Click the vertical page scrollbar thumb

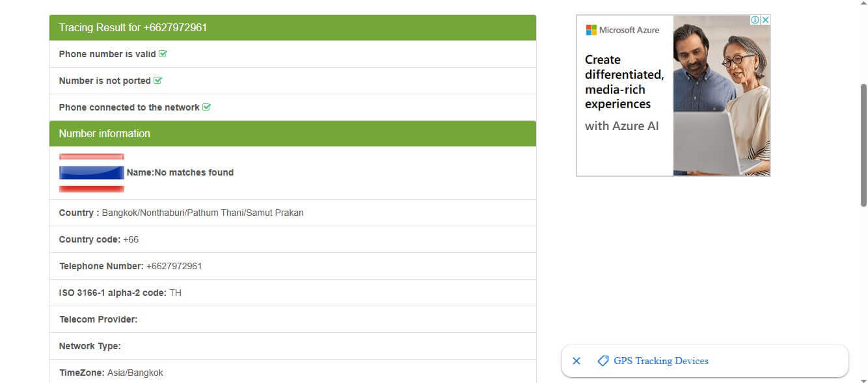coord(863,145)
